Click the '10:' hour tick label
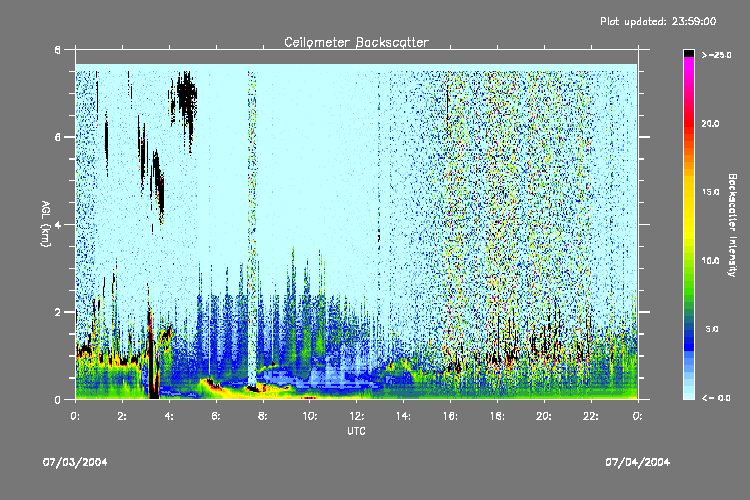 310,416
